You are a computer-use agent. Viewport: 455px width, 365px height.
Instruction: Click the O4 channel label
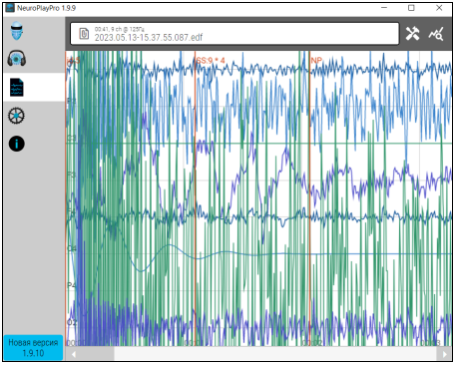[72, 248]
